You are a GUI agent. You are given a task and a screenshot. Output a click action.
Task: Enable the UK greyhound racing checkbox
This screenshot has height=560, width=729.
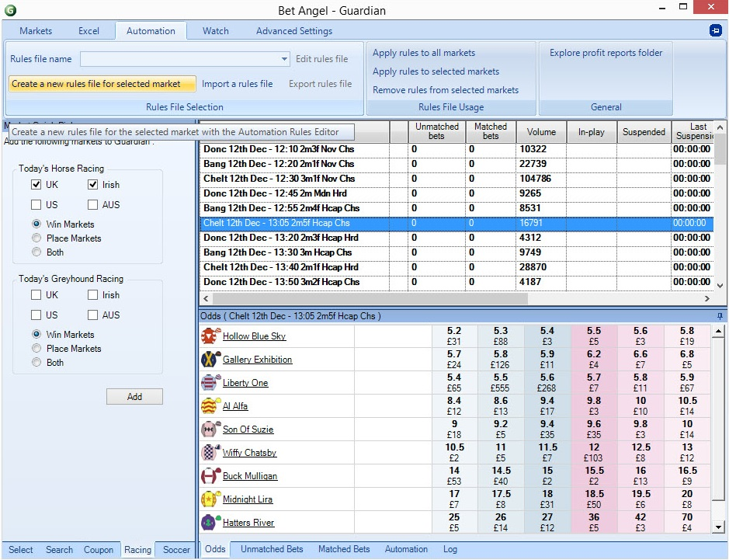36,295
